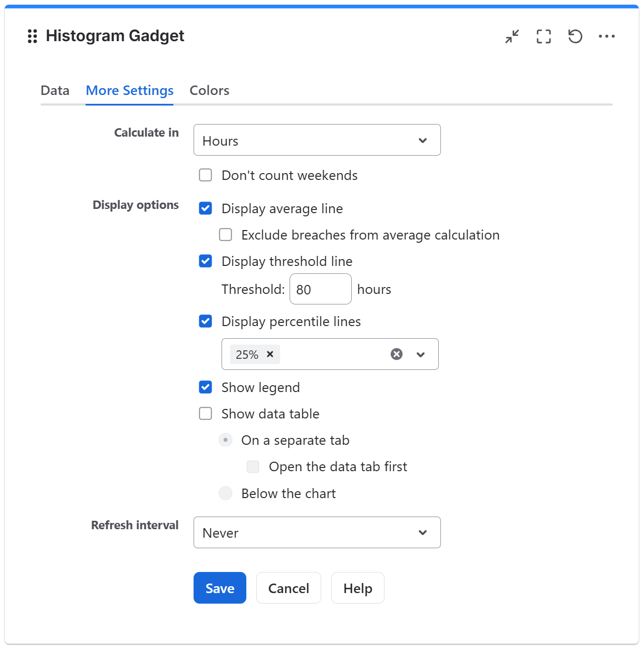The height and width of the screenshot is (649, 644).
Task: Uncheck Show legend
Action: (206, 387)
